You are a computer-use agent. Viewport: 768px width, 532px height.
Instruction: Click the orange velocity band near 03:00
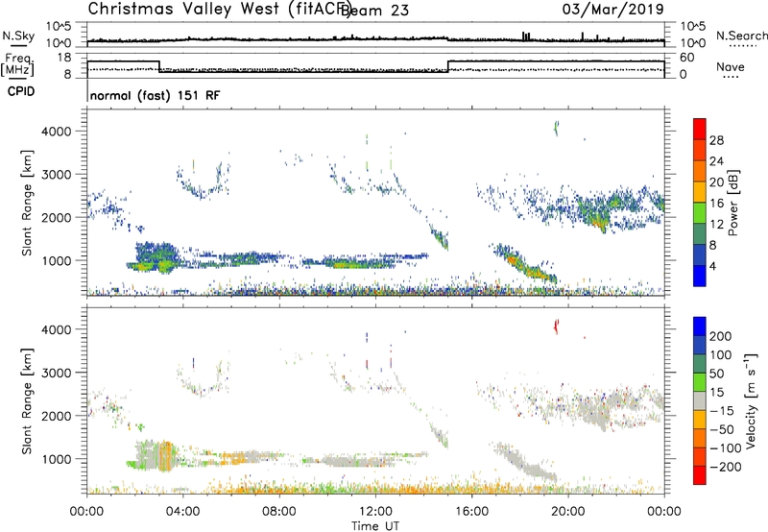pos(166,455)
